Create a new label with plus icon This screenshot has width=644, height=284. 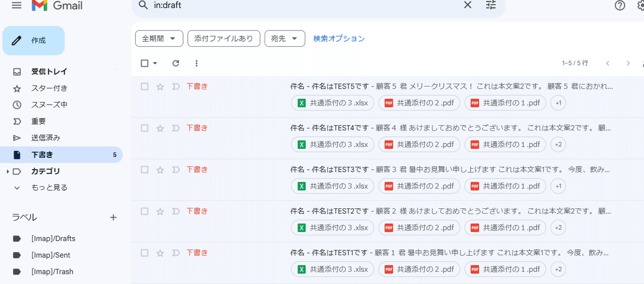[x=113, y=217]
